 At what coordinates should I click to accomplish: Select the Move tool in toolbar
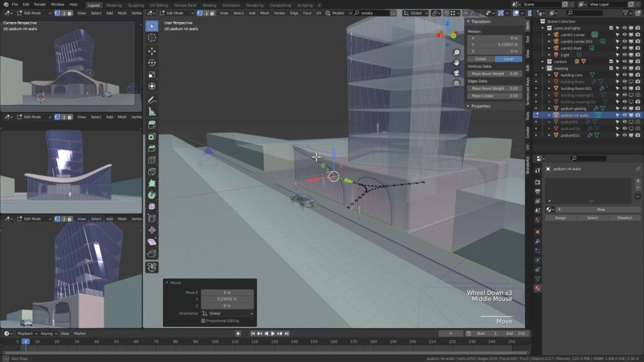tap(152, 51)
